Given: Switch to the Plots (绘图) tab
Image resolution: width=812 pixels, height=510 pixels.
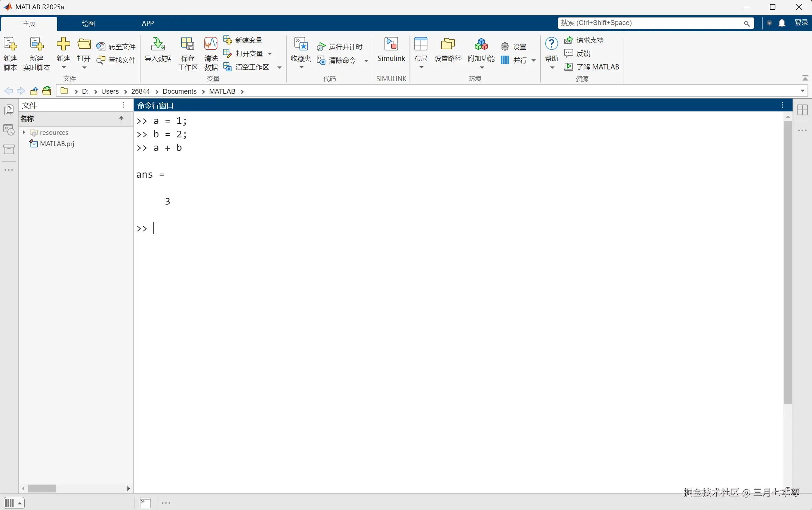Looking at the screenshot, I should pos(88,23).
